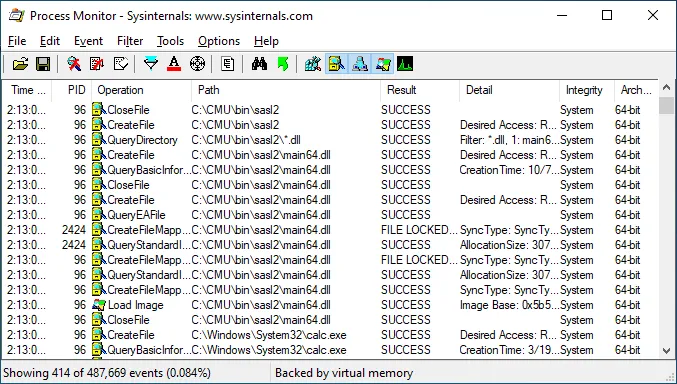Click the Integrity column header
Viewport: 677px width, 384px height.
586,90
